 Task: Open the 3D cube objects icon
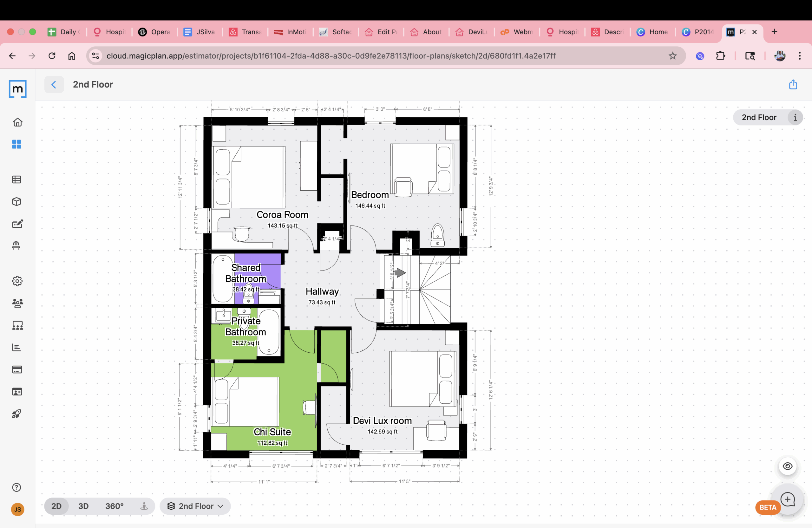pos(17,202)
